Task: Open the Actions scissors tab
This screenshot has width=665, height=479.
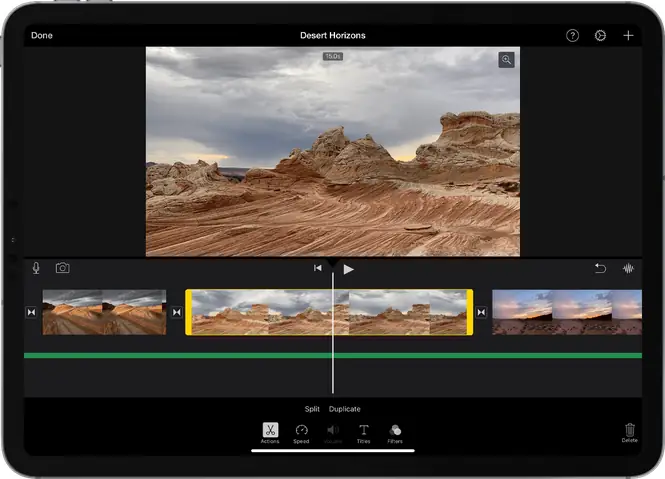Action: point(270,433)
